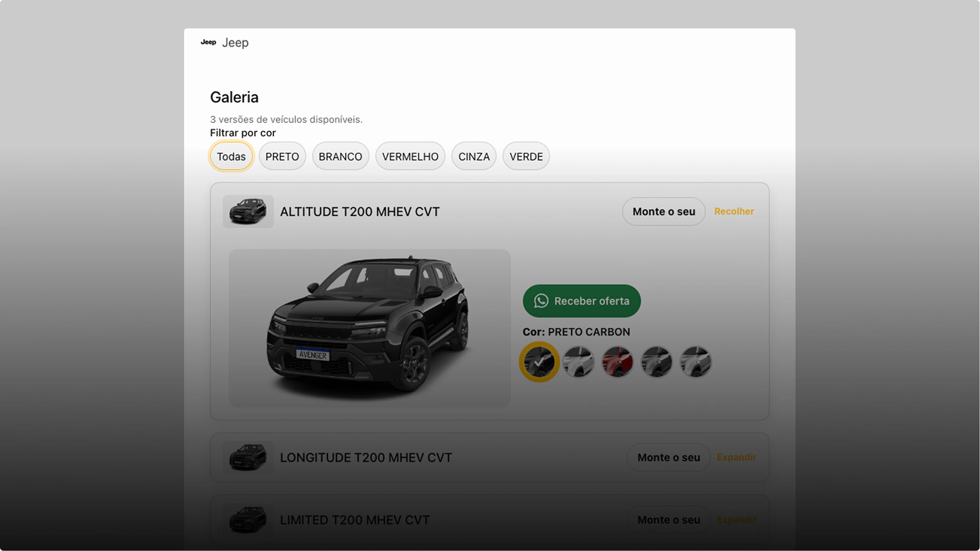Viewport: 980px width, 551px height.
Task: Click the LONGITUDE T200 MHEV CVT title
Action: (x=366, y=458)
